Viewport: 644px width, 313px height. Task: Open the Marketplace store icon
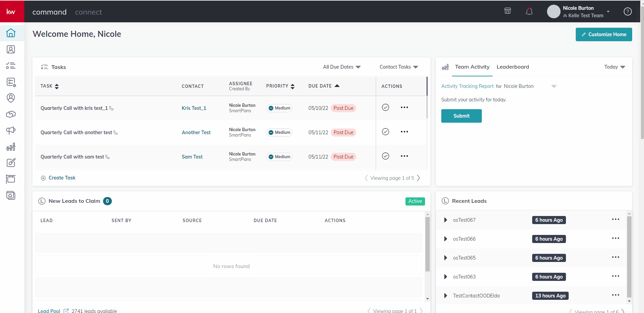[507, 11]
